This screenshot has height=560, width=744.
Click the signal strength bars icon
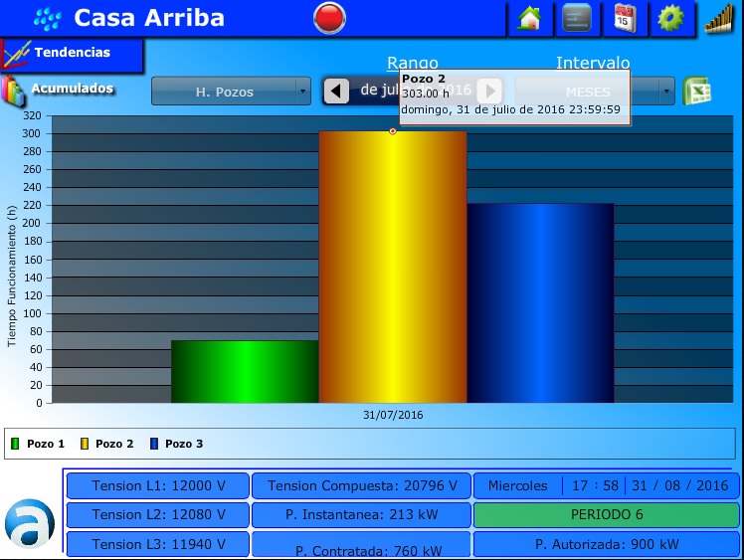click(x=720, y=19)
